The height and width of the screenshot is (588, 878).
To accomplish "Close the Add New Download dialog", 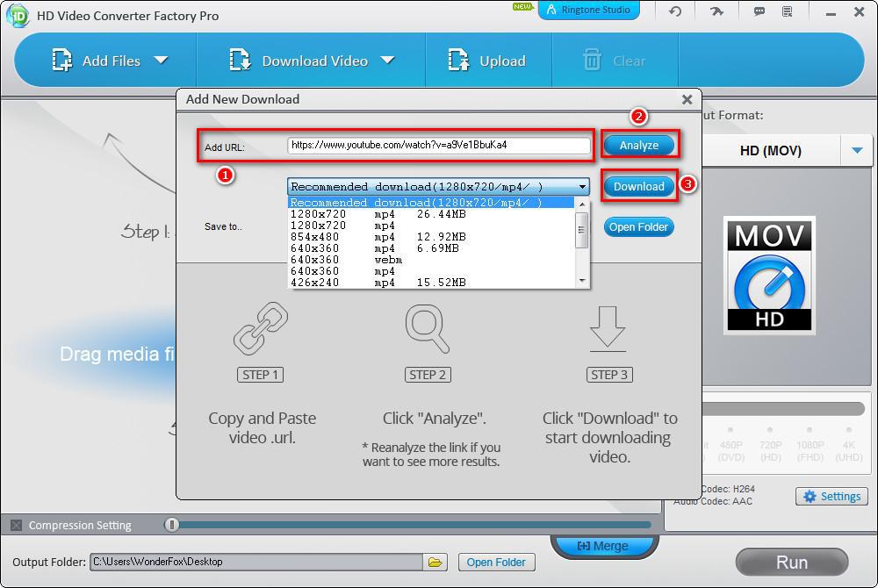I will 687,99.
